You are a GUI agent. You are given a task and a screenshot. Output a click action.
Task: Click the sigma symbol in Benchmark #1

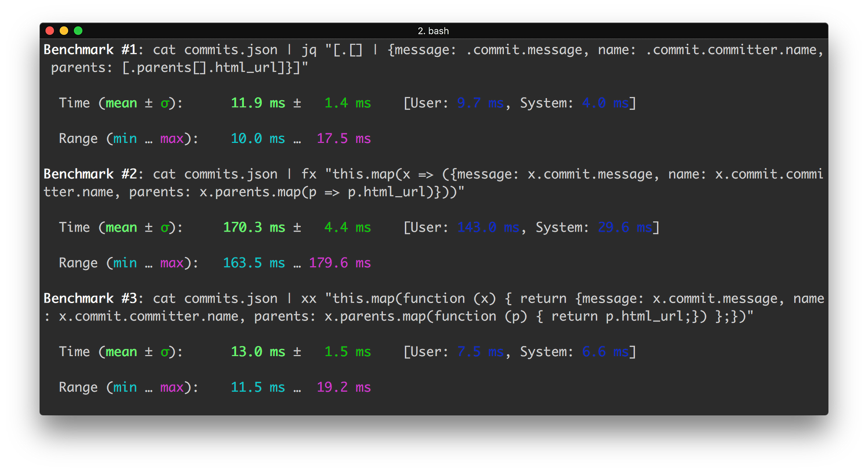coord(165,103)
